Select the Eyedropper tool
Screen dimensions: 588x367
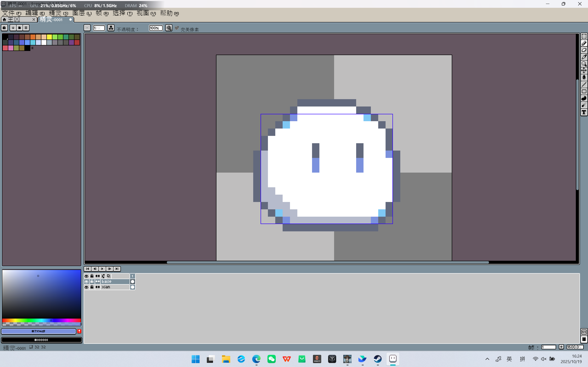[x=584, y=57]
